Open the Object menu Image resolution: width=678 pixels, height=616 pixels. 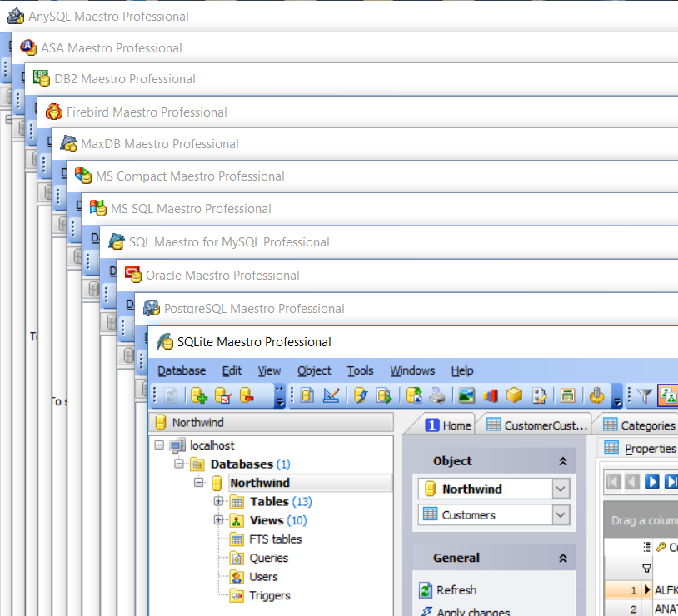pos(314,371)
